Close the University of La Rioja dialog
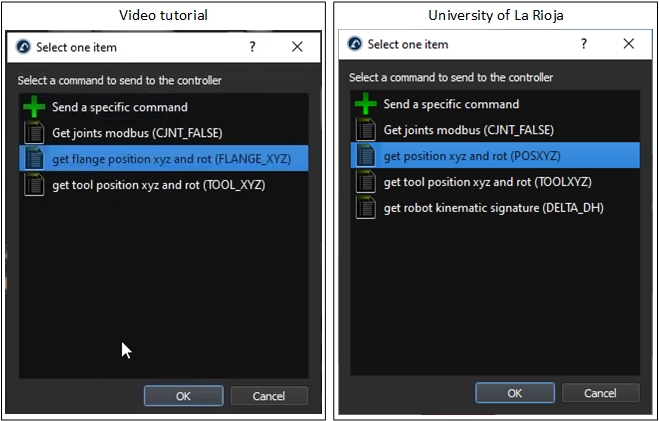Image resolution: width=659 pixels, height=421 pixels. pos(628,44)
